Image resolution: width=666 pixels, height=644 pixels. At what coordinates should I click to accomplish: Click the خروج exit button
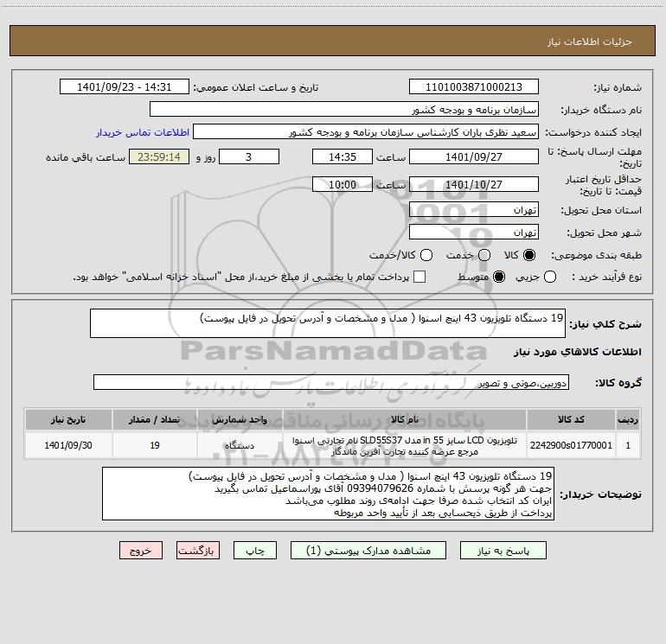tap(141, 551)
